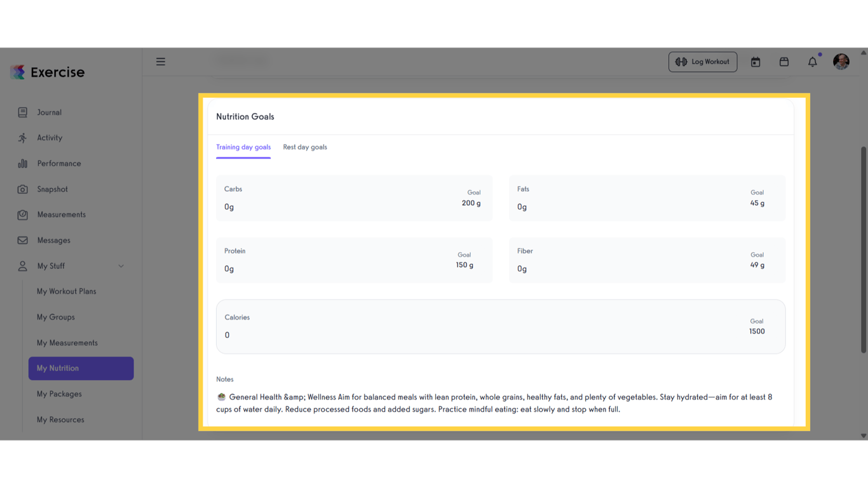Click the Calories label
Viewport: 868px width, 488px height.
tap(237, 318)
